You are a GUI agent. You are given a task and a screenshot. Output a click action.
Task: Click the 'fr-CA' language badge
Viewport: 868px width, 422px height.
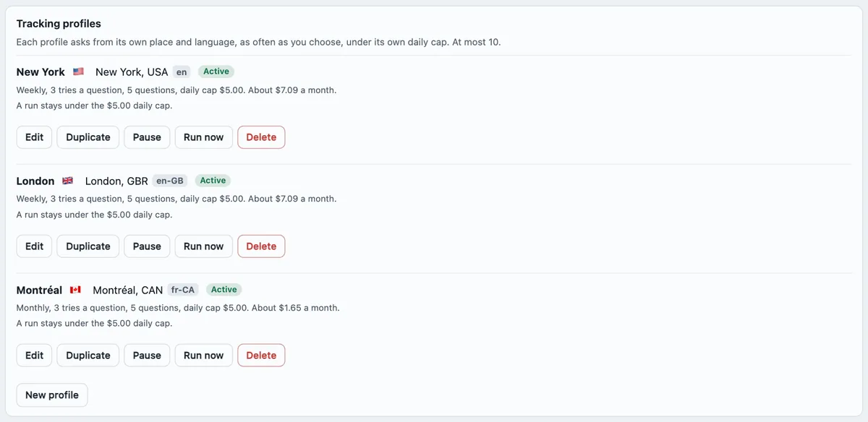coord(182,290)
